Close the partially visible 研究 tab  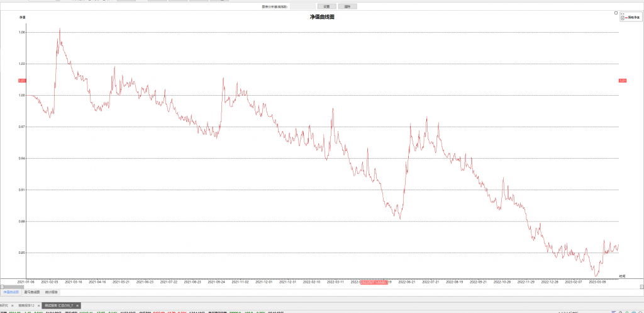pos(12,305)
